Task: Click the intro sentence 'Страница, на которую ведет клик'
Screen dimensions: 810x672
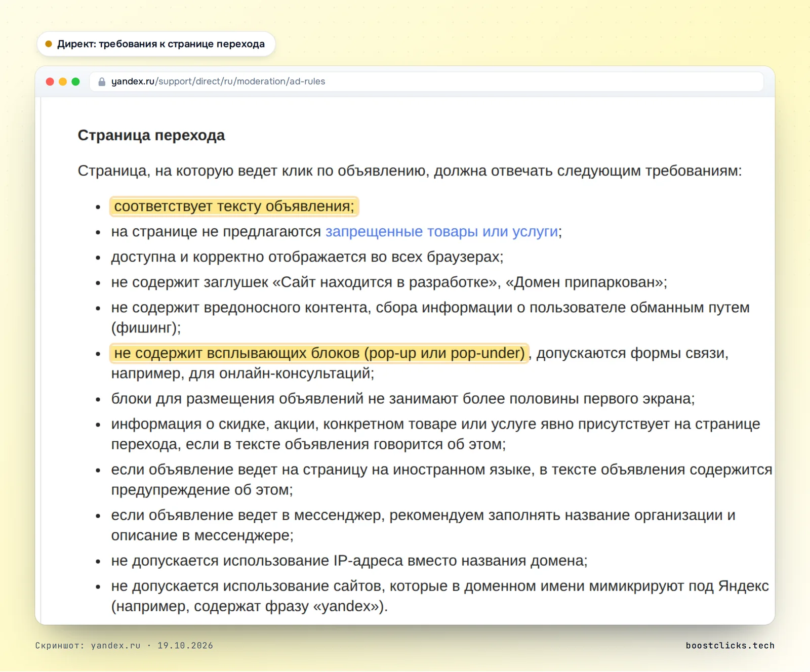Action: click(x=410, y=171)
